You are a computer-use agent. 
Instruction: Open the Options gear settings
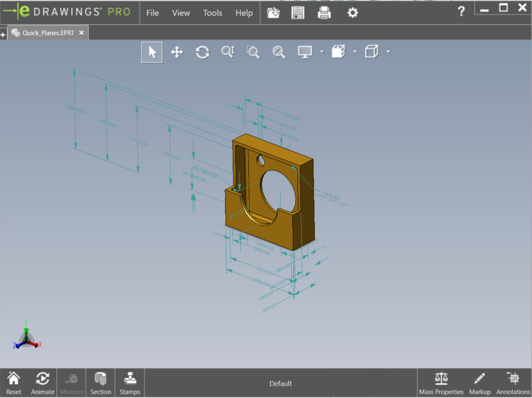pyautogui.click(x=352, y=13)
